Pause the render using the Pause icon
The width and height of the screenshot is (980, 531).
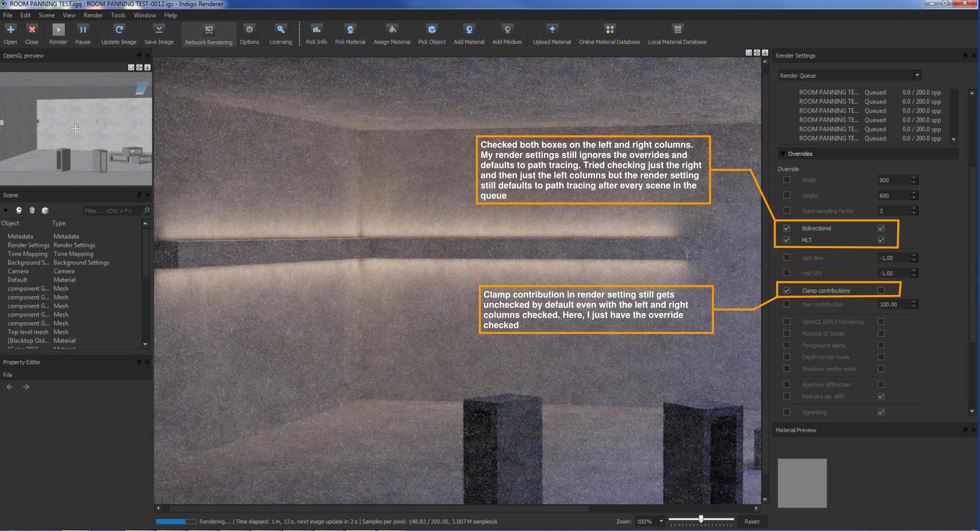(83, 30)
